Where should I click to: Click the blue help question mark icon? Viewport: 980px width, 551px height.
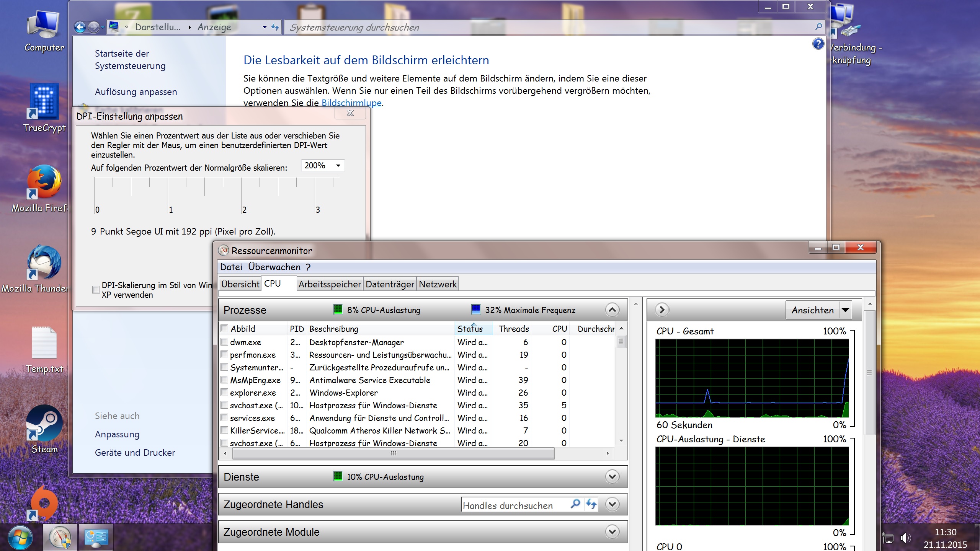tap(818, 44)
